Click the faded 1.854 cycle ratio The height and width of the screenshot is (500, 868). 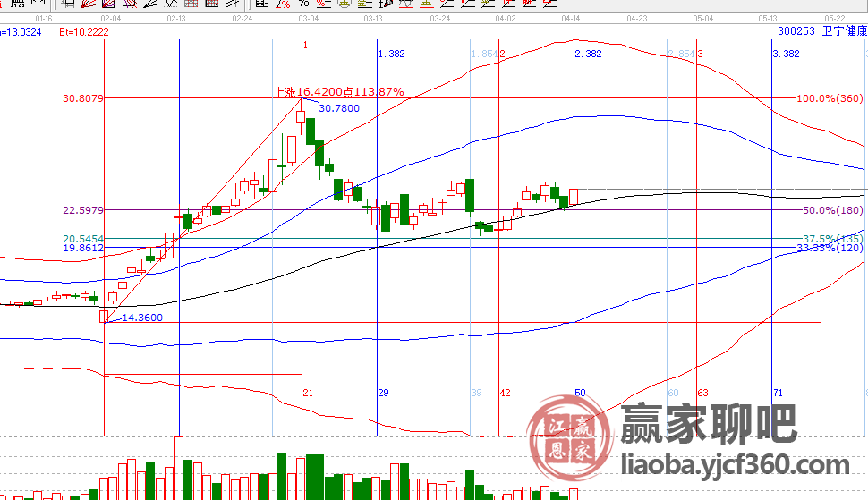coord(484,54)
